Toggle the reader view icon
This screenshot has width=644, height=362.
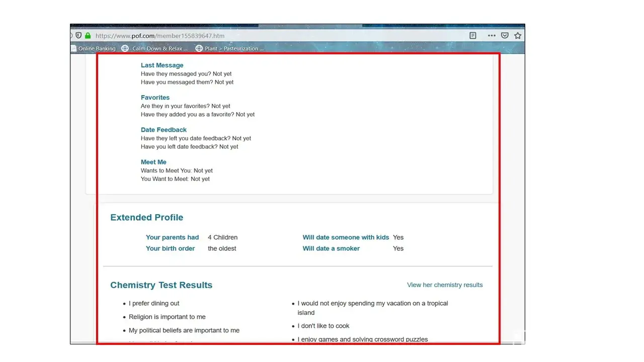(473, 36)
